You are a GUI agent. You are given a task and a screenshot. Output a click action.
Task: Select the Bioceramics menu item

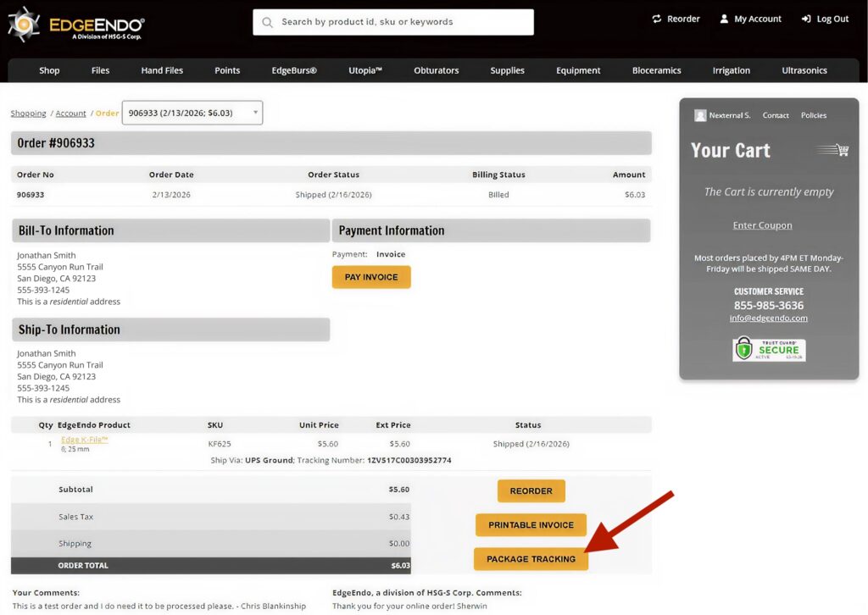click(656, 70)
